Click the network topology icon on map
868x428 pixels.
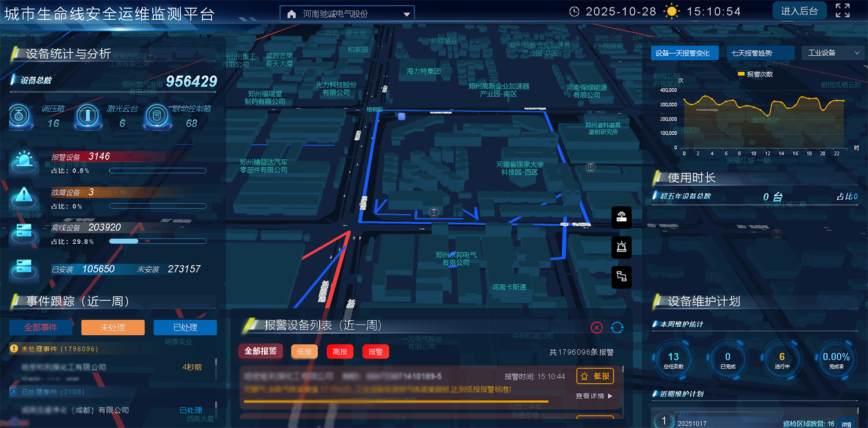coord(621,277)
